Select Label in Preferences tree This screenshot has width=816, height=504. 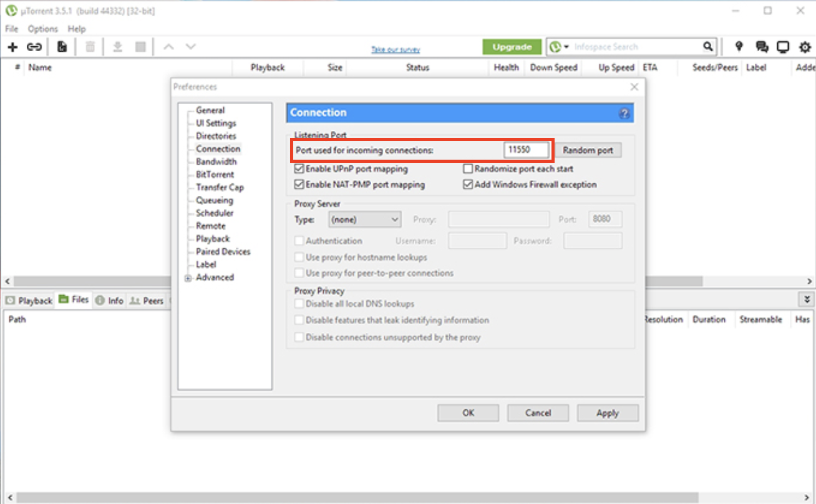coord(206,264)
